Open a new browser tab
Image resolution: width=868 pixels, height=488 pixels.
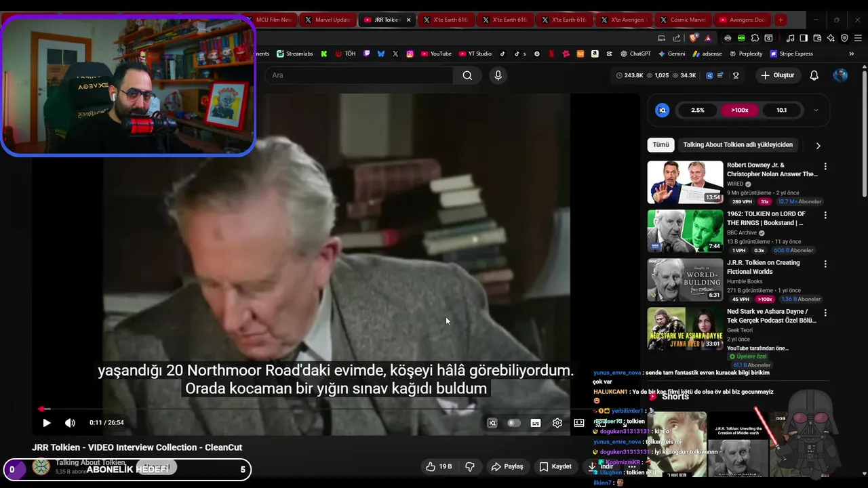tap(781, 20)
